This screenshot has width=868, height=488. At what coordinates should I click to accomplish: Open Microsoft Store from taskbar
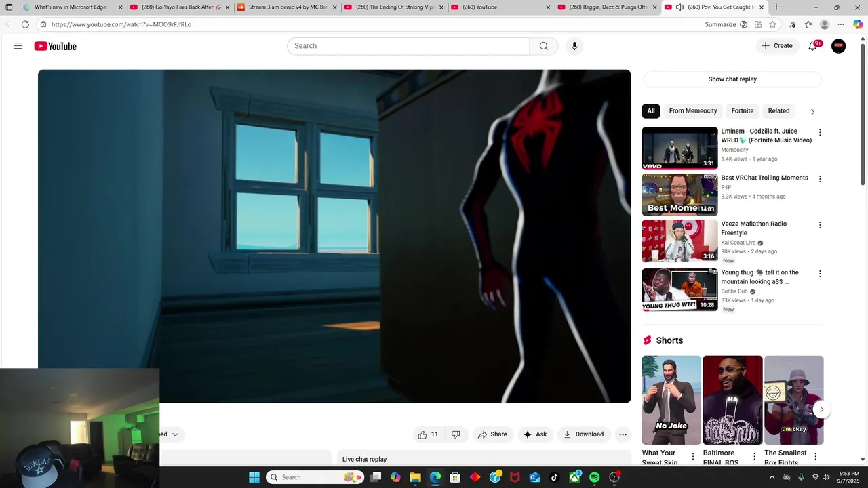[455, 477]
